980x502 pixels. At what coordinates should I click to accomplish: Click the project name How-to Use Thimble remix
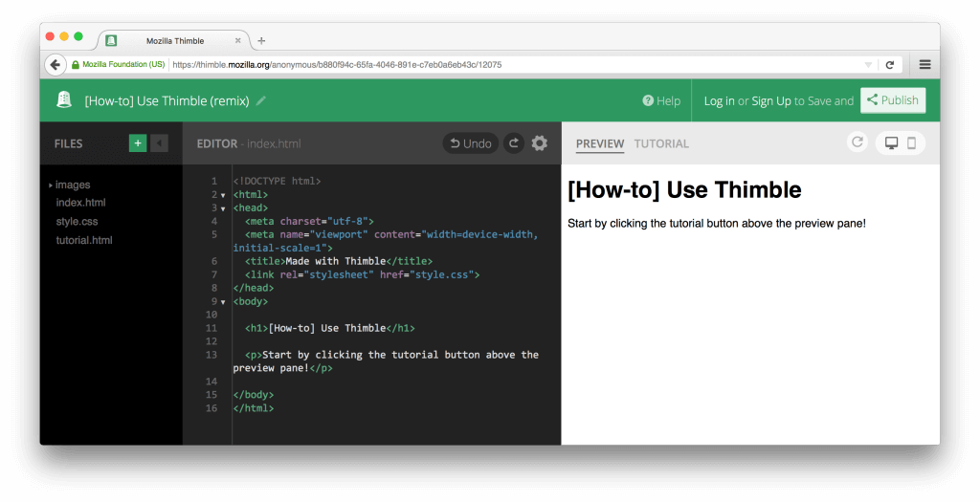(x=167, y=100)
